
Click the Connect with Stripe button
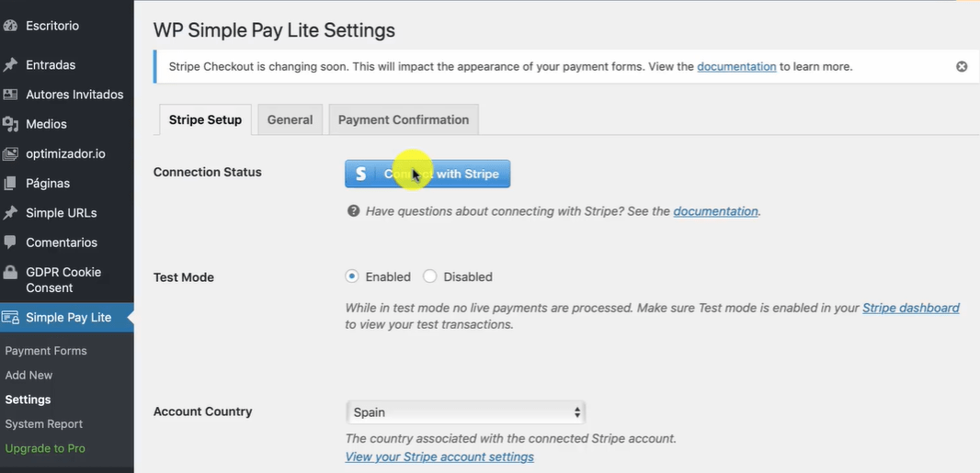point(427,174)
